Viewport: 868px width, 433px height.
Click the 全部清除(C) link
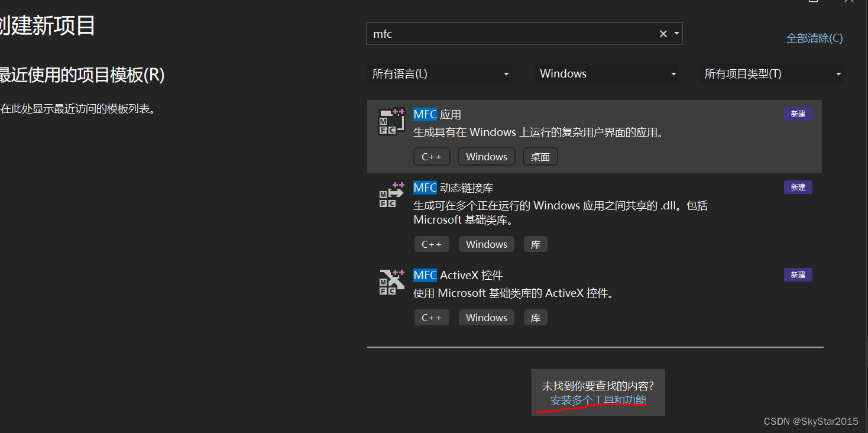pyautogui.click(x=814, y=38)
